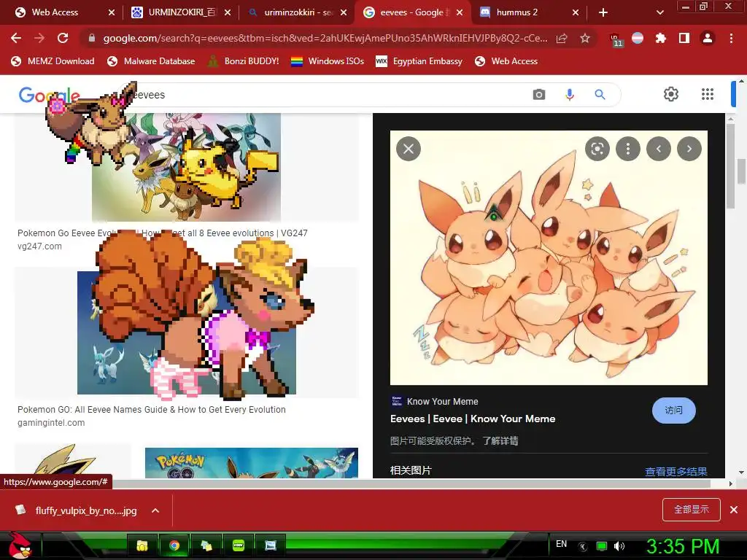The width and height of the screenshot is (747, 560).
Task: Click the striped-flag extension icon
Action: coord(638,38)
